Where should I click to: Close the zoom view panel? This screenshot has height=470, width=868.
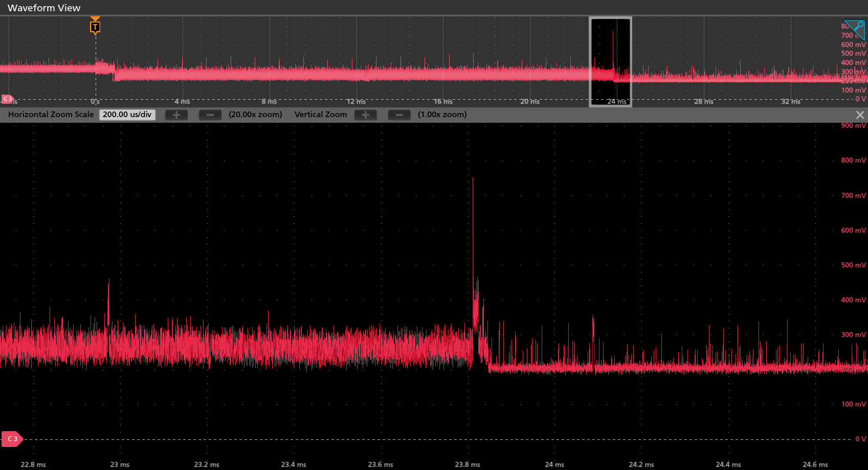click(x=860, y=115)
